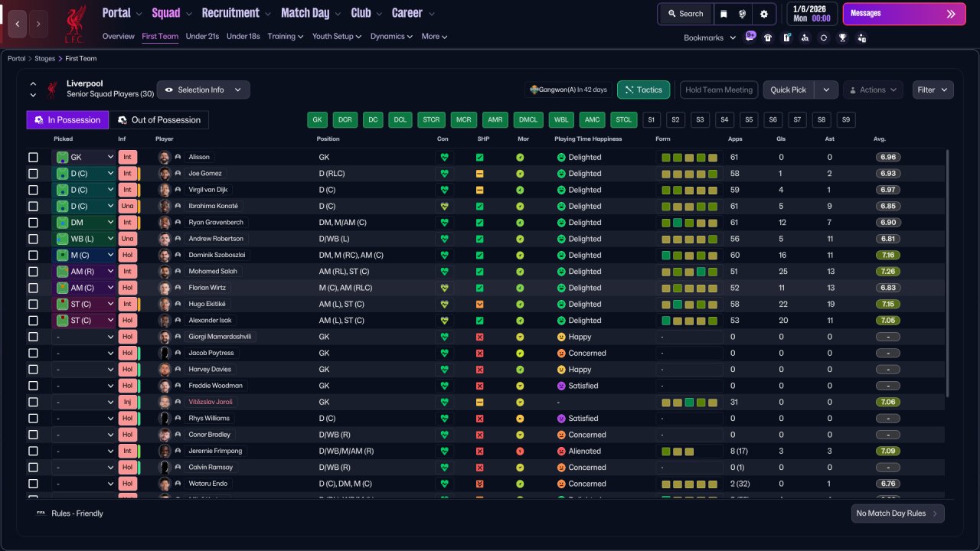
Task: Click the bookmark icon beside Search
Action: click(724, 14)
